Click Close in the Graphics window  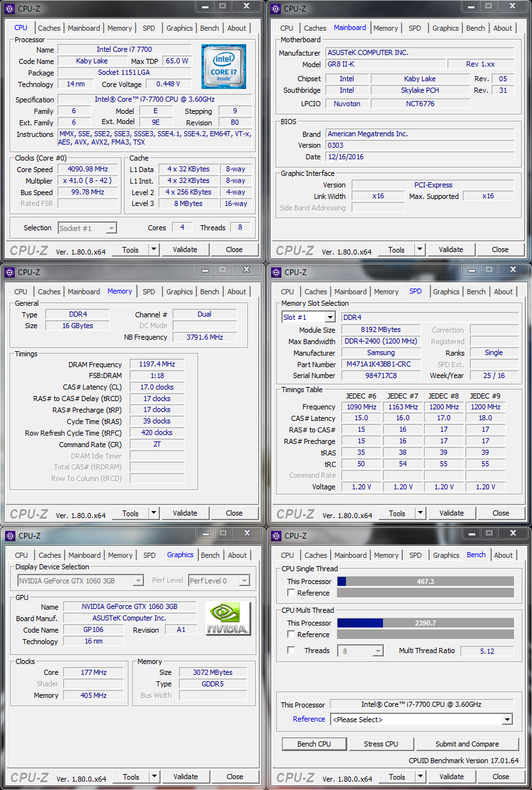click(235, 777)
